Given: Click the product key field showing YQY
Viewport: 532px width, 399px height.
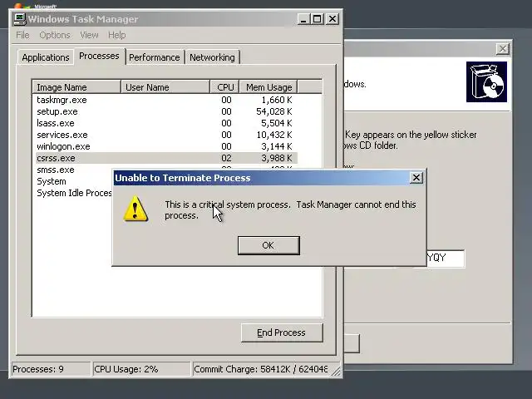Looking at the screenshot, I should pos(446,259).
